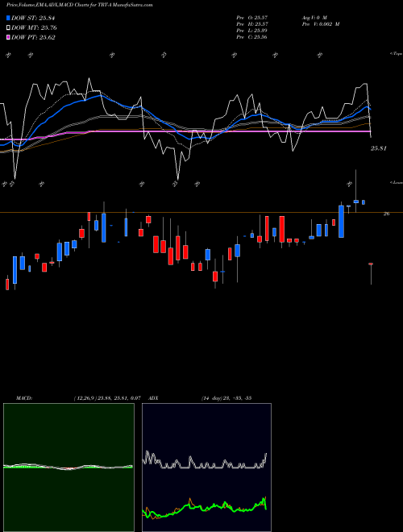Click the final point of the blue EMA line
The width and height of the screenshot is (403, 532).
371,110
